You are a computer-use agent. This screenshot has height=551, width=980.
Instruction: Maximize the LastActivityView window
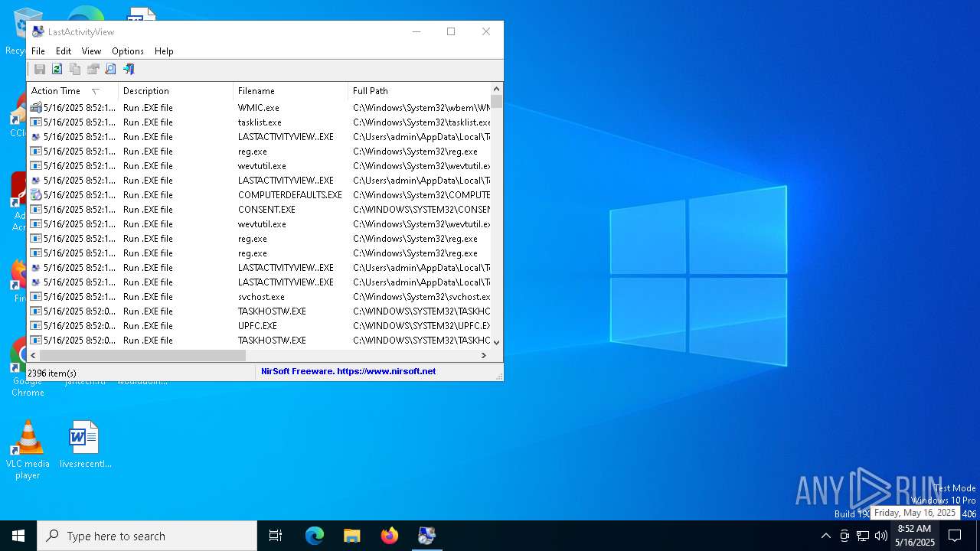tap(451, 31)
